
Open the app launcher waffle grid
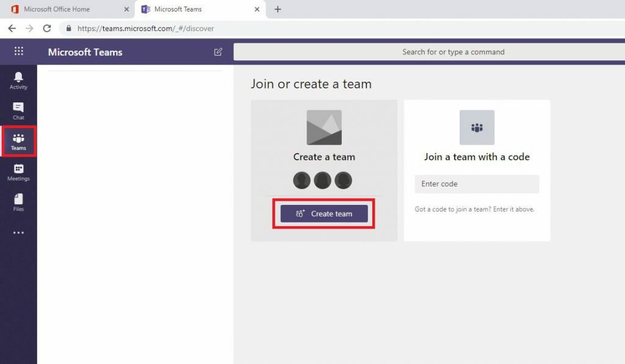tap(19, 51)
